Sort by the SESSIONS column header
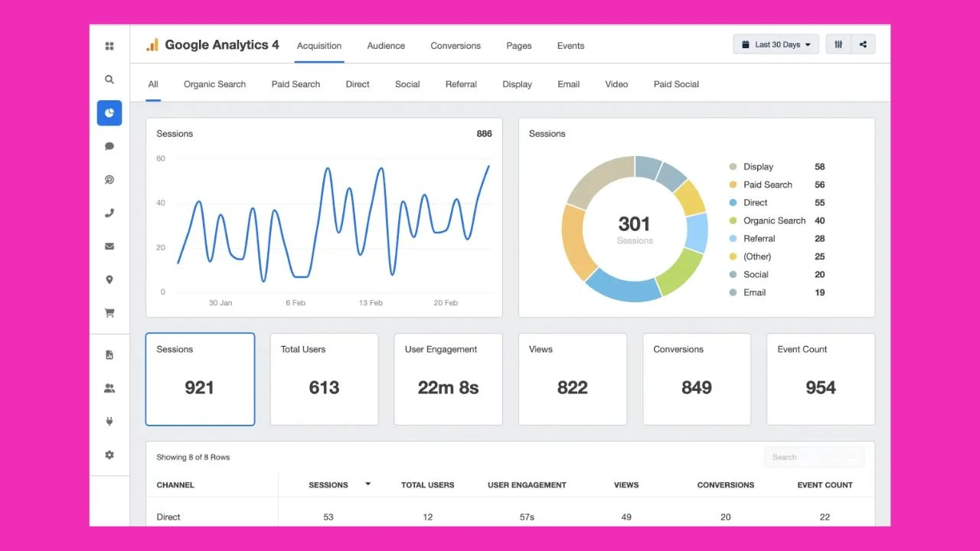Viewport: 980px width, 551px height. click(328, 485)
